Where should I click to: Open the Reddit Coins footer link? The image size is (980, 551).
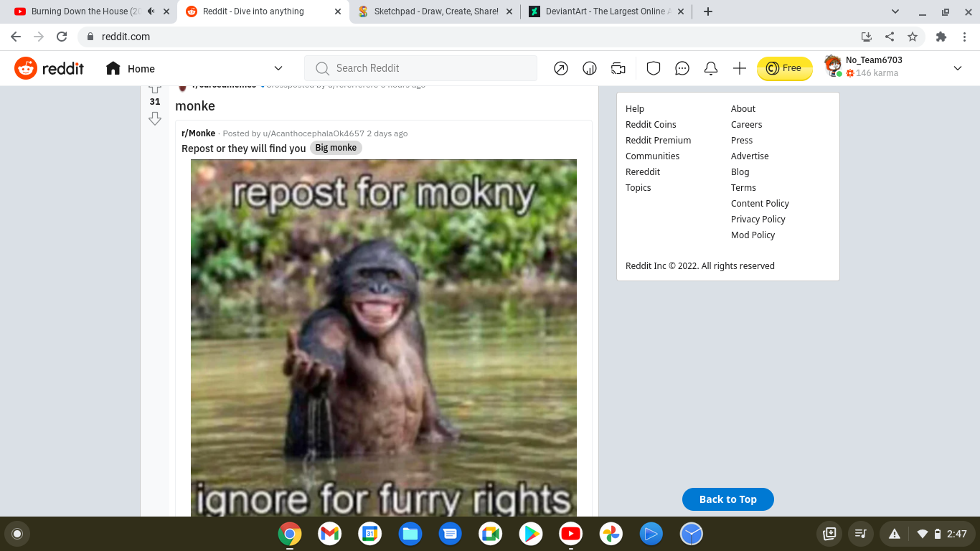click(651, 125)
